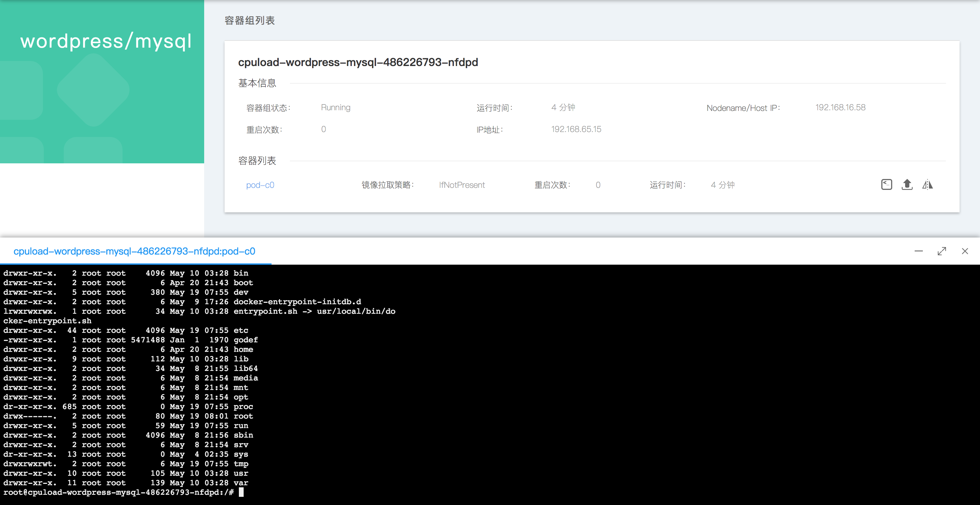Select the cpuload-wordpress-mysql pod-c0 terminal tab

point(134,251)
